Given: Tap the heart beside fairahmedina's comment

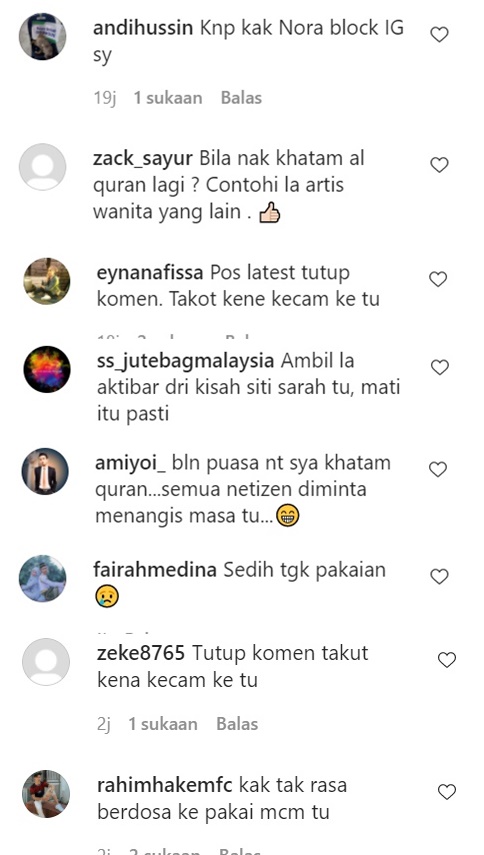Looking at the screenshot, I should (439, 576).
